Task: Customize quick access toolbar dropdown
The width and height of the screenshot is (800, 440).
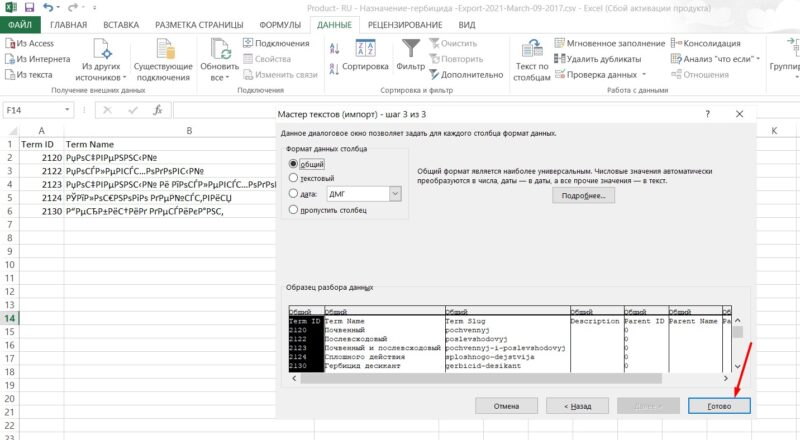Action: point(94,8)
